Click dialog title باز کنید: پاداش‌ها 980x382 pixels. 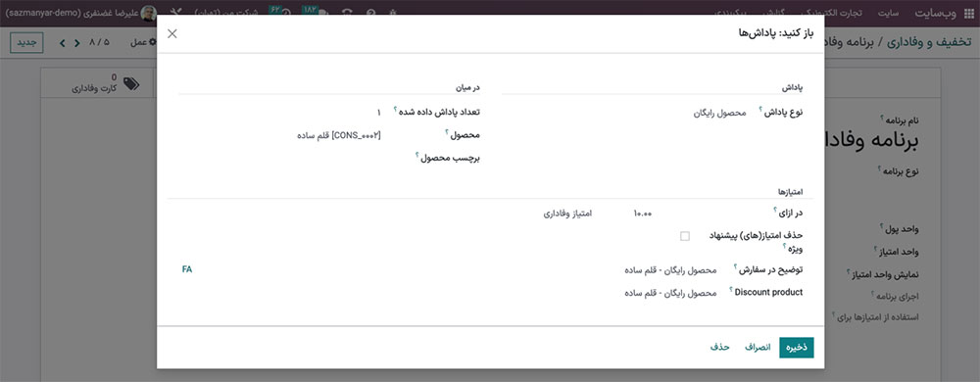click(776, 33)
